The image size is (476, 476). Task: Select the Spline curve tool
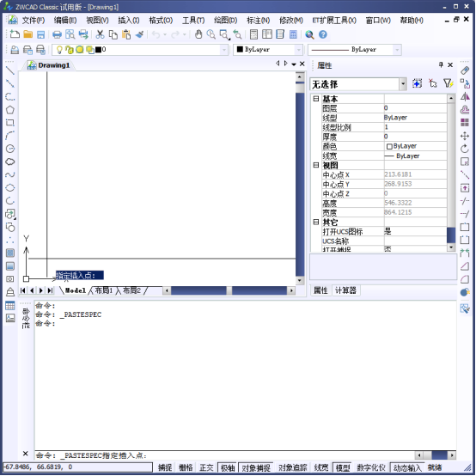[10, 174]
